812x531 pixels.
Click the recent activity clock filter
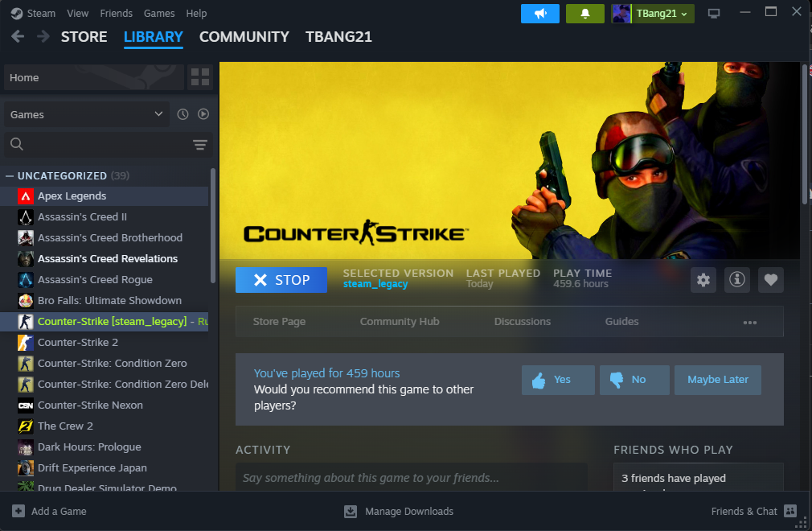182,114
